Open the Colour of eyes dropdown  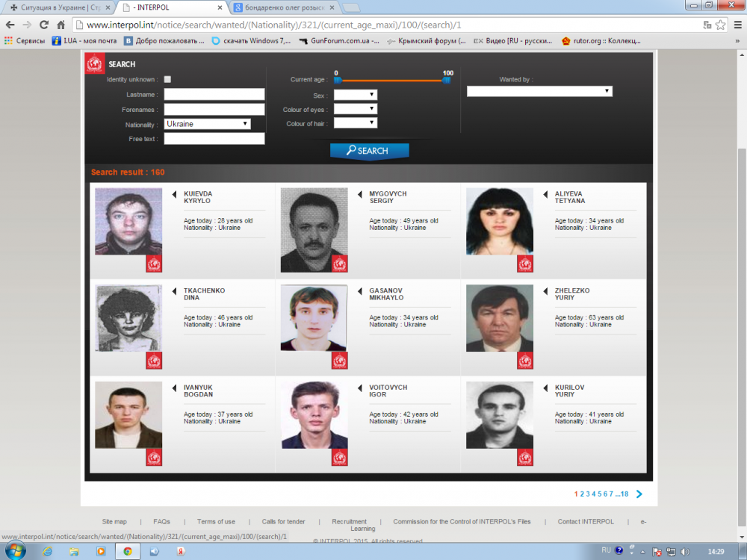point(356,109)
